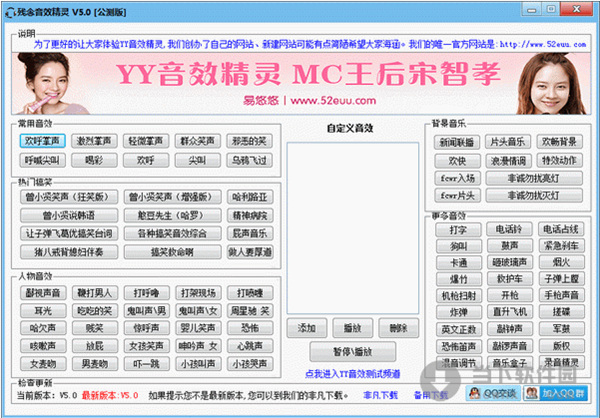Open the 点我进入YY音效测试频道 link
Viewport: 600px width, 418px height.
pos(352,374)
